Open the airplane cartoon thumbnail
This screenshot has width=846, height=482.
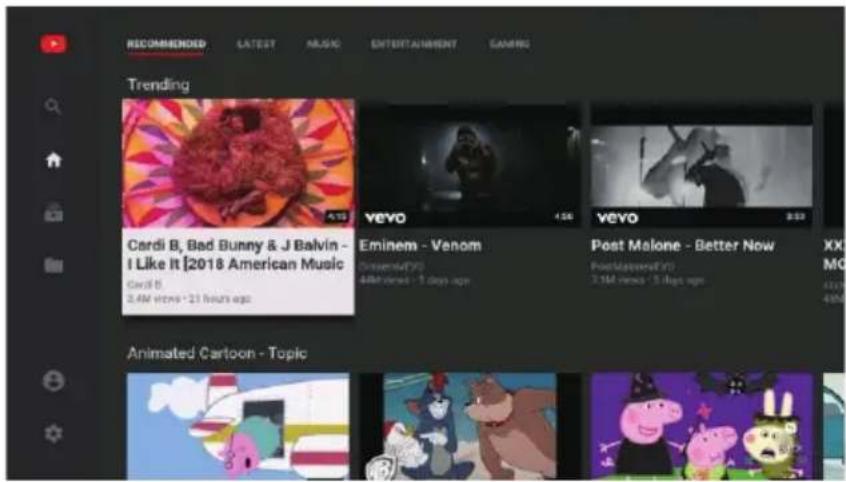pos(238,425)
